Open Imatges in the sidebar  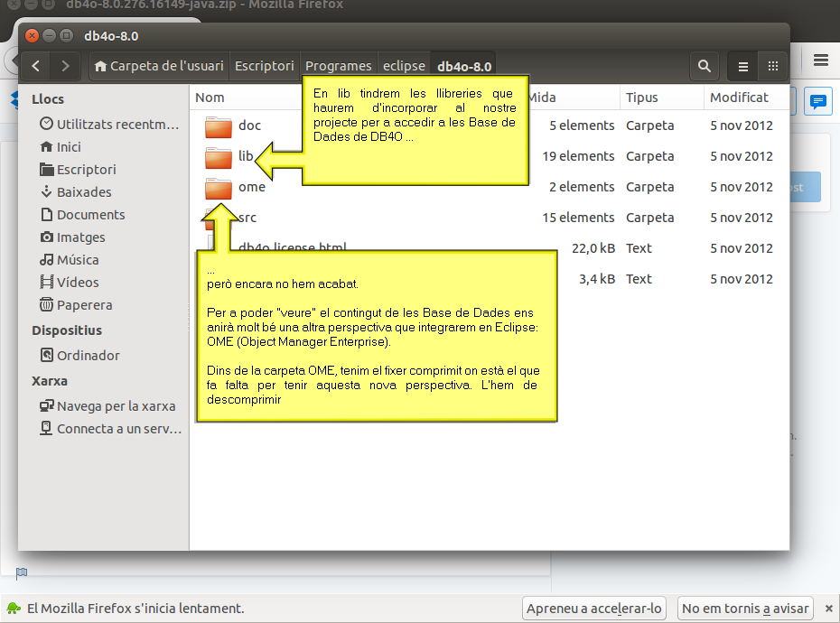coord(72,237)
